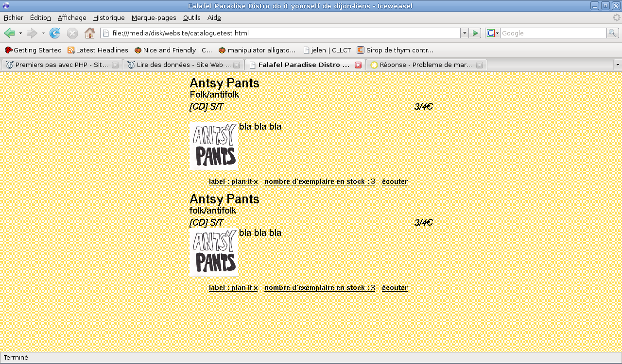Click the second '3/4€' price
This screenshot has height=364, width=622.
pos(423,223)
